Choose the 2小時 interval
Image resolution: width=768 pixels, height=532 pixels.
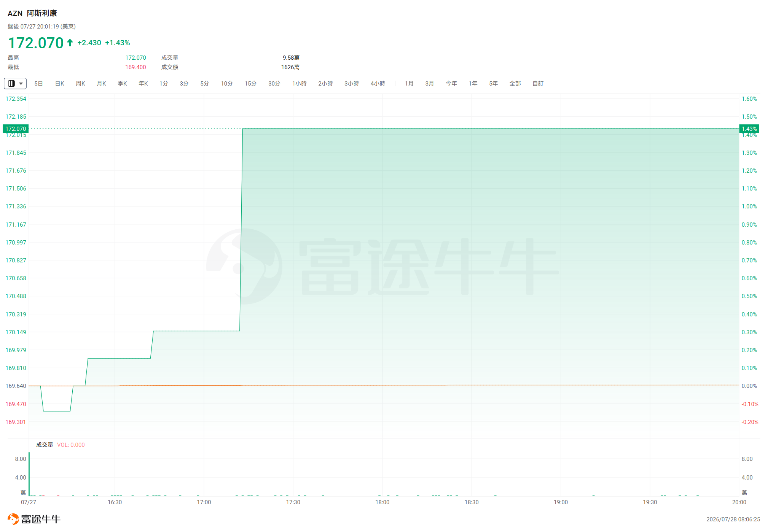[325, 83]
